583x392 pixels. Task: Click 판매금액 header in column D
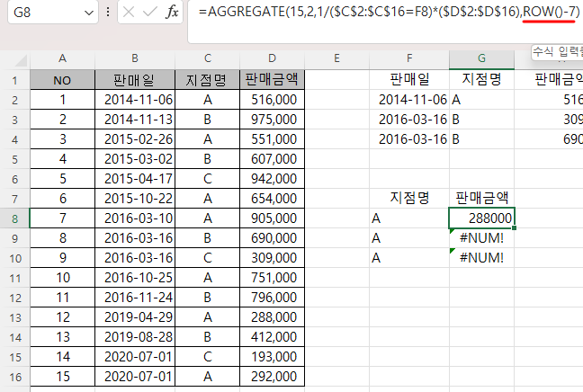click(273, 80)
